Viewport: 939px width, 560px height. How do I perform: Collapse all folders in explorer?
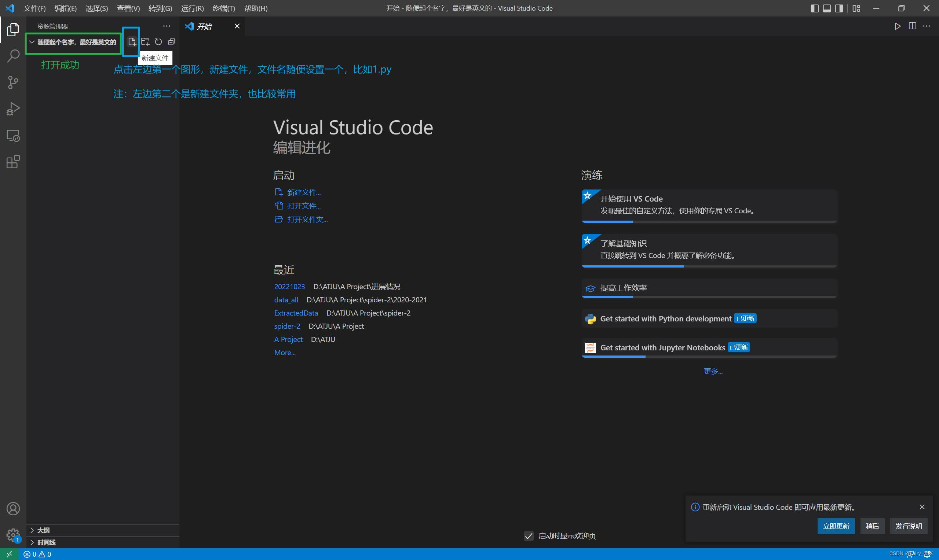[172, 42]
